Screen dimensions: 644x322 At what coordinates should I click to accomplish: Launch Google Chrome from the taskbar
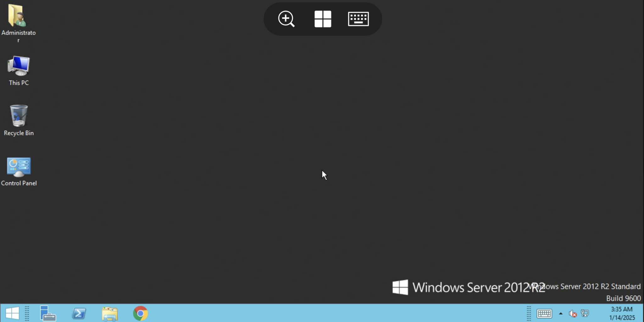[140, 313]
